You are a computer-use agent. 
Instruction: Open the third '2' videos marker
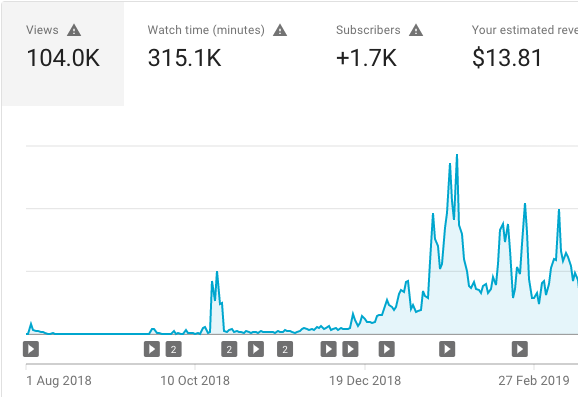tap(285, 349)
